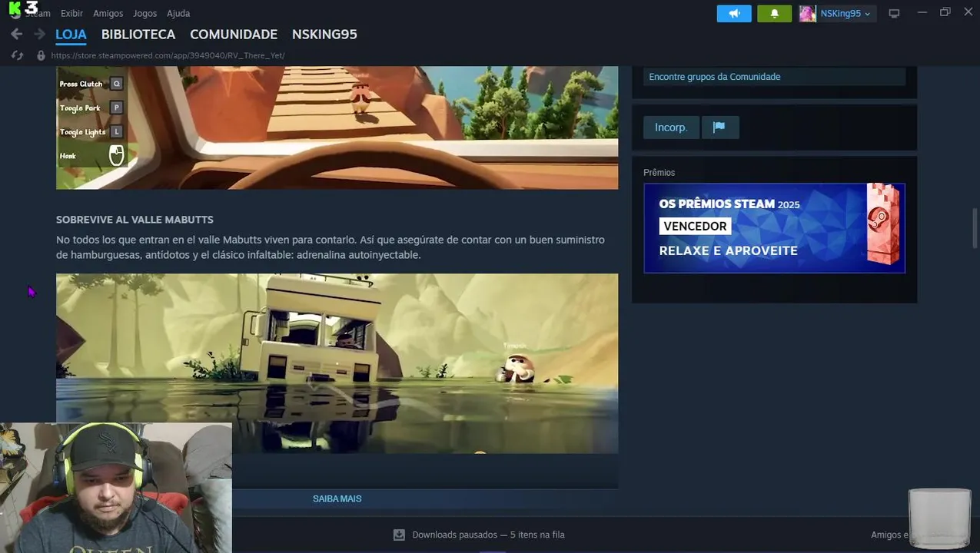The image size is (980, 553).
Task: Click the page vertical scrollbar thumb
Action: click(x=975, y=228)
